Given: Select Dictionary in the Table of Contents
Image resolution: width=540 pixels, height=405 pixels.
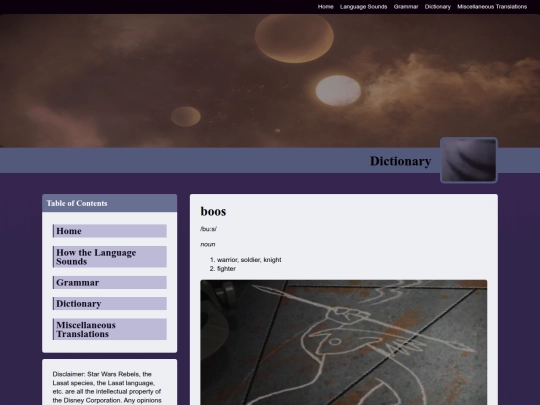Looking at the screenshot, I should (110, 304).
